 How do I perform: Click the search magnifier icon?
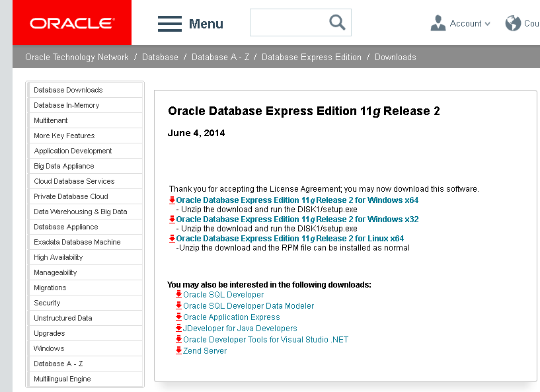(x=337, y=22)
